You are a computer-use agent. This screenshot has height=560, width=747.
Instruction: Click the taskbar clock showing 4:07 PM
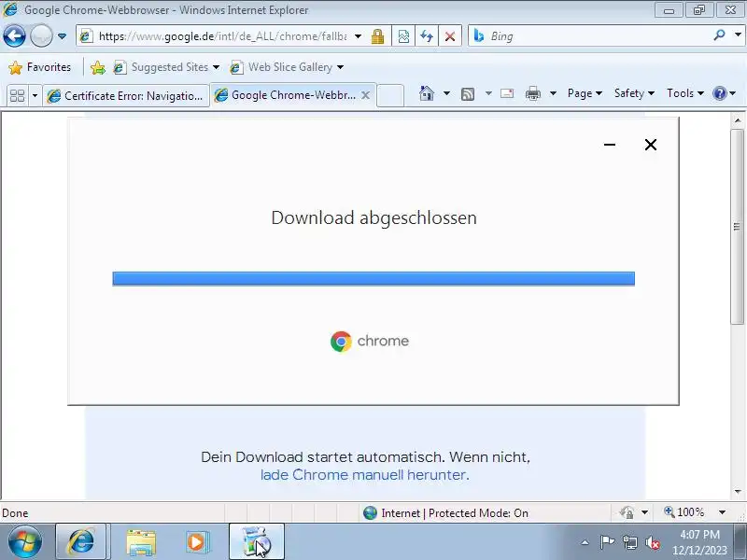699,542
